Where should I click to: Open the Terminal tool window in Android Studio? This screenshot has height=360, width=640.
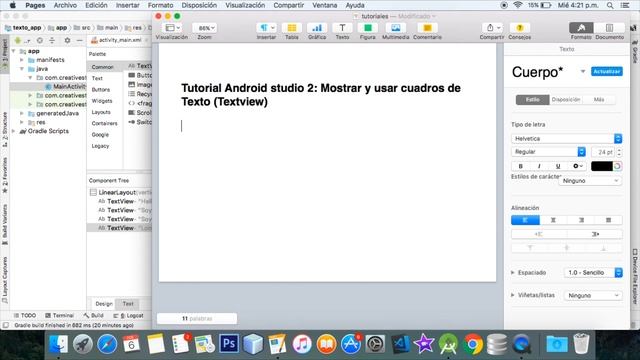pos(60,316)
